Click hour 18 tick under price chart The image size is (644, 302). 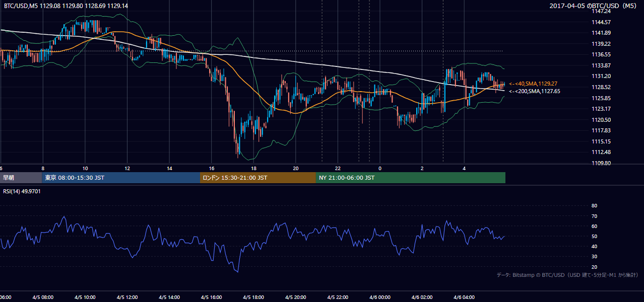tap(254, 169)
